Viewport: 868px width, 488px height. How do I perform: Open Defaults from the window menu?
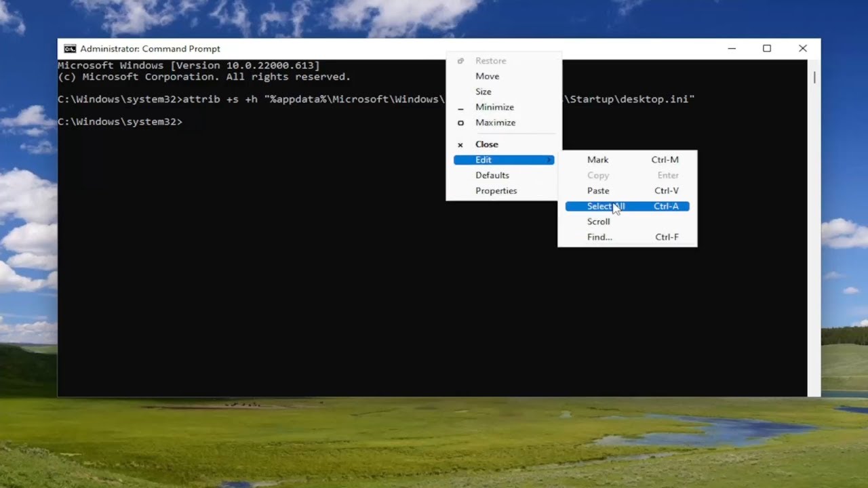pyautogui.click(x=504, y=176)
